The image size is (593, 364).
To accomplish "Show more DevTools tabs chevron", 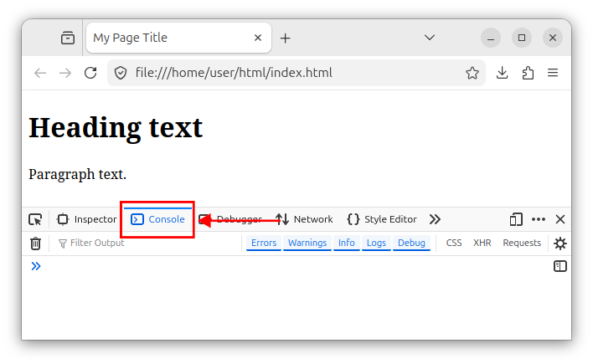I will (435, 219).
